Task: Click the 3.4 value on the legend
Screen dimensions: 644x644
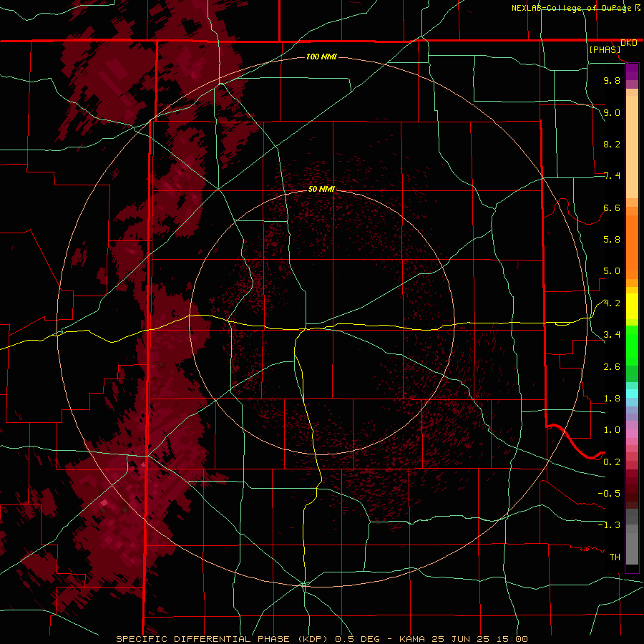Action: click(x=612, y=335)
